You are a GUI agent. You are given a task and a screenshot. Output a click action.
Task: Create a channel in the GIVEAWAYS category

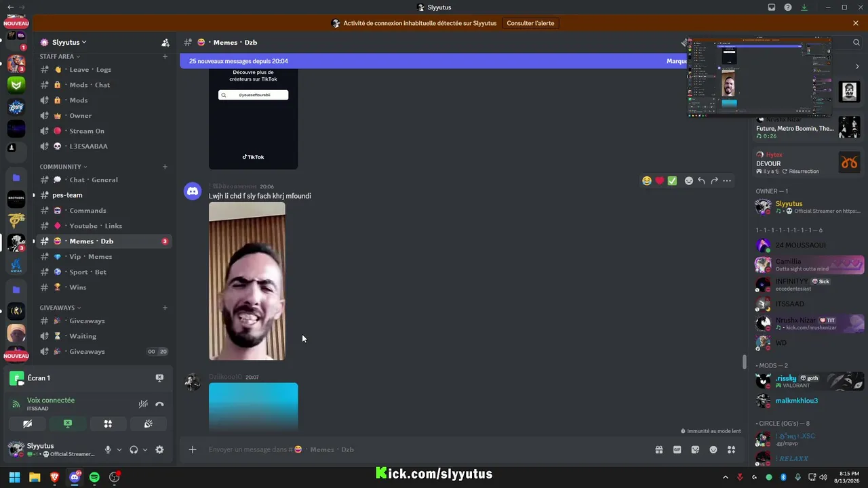click(165, 308)
